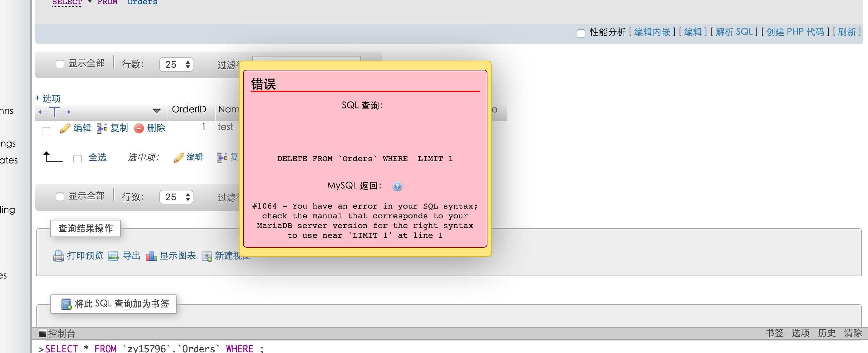Click the 全选 link
The width and height of the screenshot is (868, 353).
pos(97,157)
